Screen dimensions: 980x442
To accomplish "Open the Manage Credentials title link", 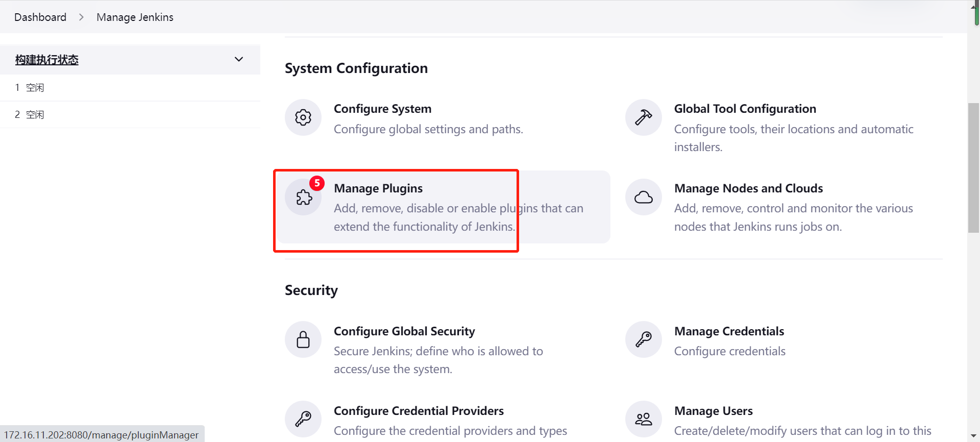I will 729,331.
